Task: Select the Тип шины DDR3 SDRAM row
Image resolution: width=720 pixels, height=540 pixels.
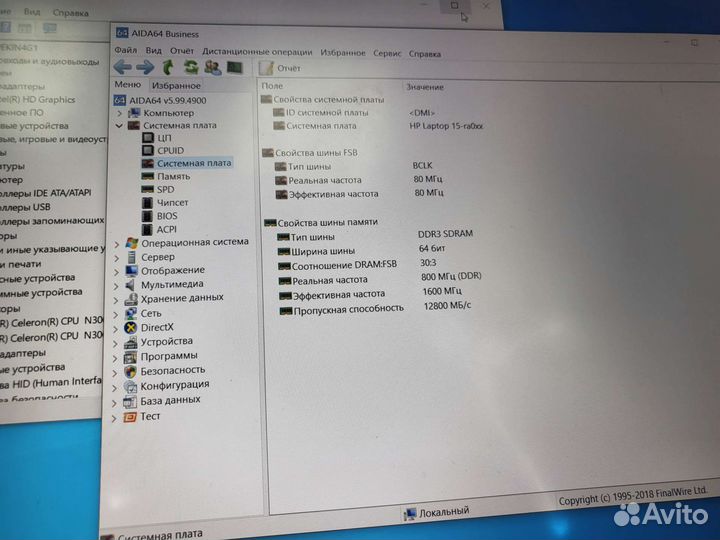Action: (x=375, y=236)
